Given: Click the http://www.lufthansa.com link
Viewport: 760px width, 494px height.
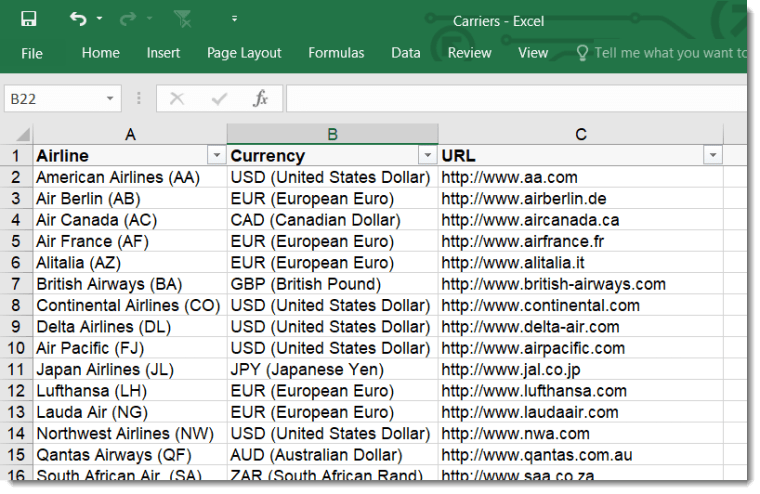Looking at the screenshot, I should click(x=534, y=390).
